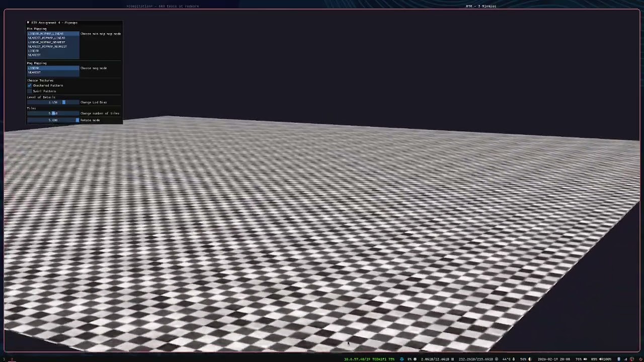Click the memory usage indicator in status bar
This screenshot has height=362, width=644.
point(438,359)
